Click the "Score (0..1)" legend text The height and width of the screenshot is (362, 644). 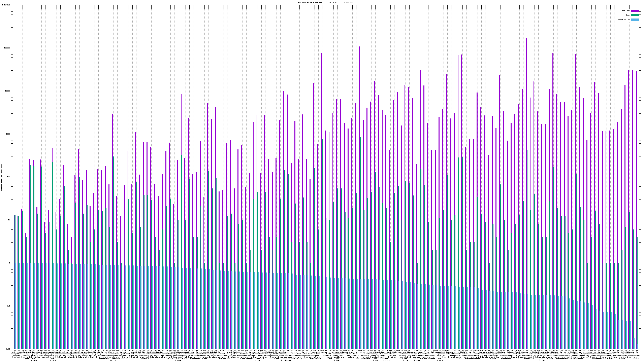(624, 20)
